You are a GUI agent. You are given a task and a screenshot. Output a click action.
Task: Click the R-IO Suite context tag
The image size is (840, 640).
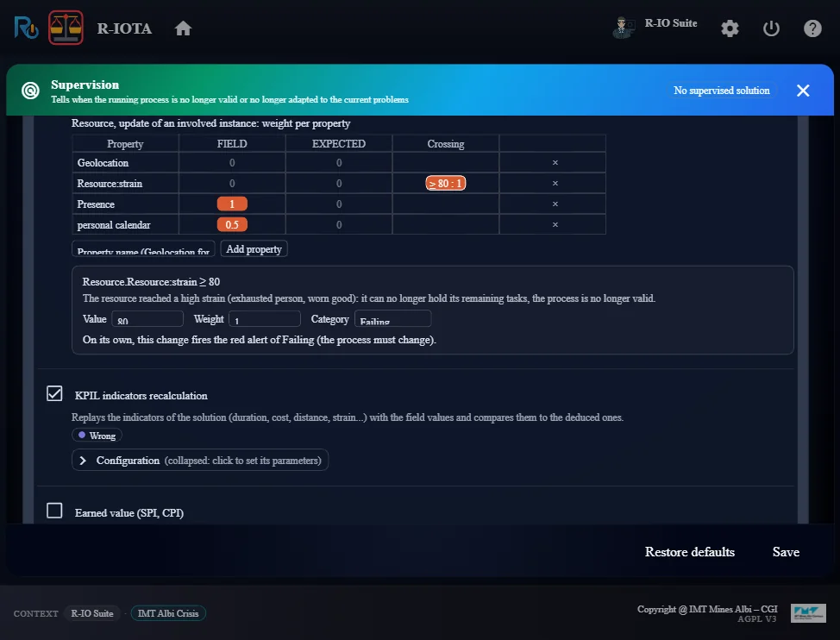[92, 613]
